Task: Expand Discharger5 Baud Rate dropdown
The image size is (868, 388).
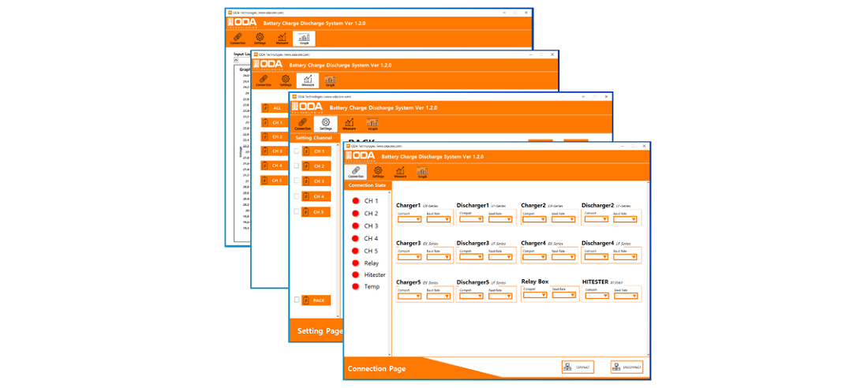Action: (500, 296)
